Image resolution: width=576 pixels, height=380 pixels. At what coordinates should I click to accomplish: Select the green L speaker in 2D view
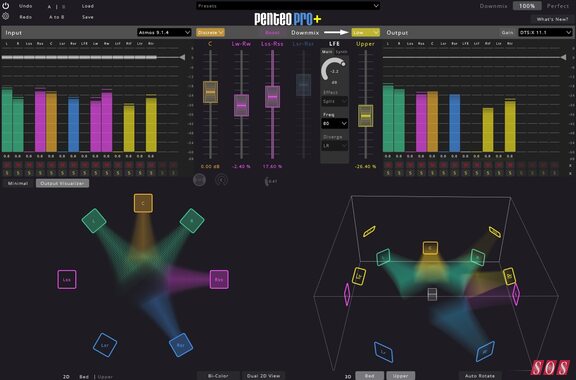coord(94,221)
